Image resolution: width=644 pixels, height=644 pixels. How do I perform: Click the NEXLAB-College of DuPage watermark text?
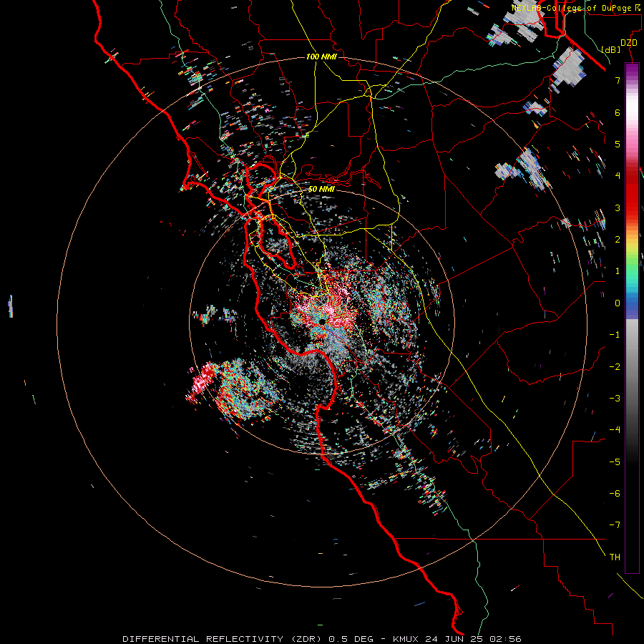coord(575,8)
